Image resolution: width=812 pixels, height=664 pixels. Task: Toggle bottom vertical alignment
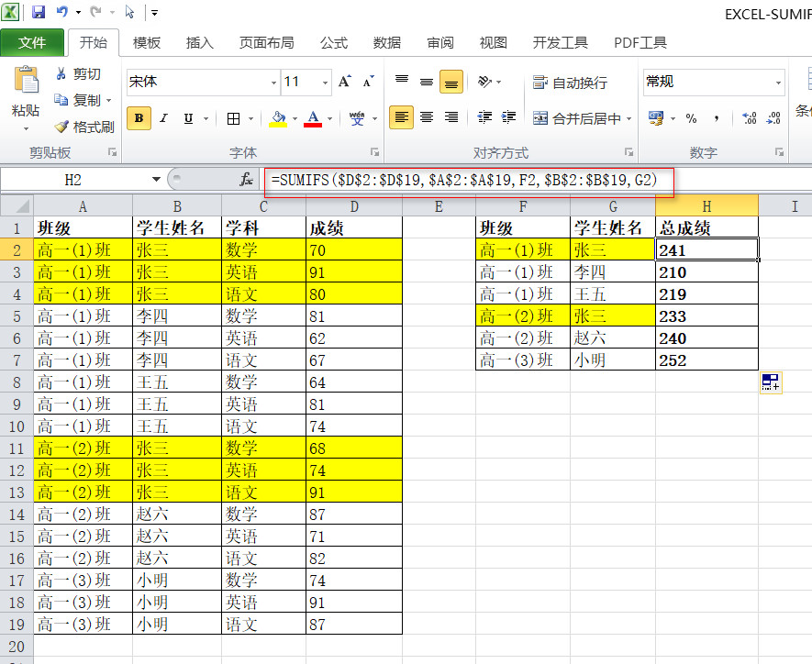[451, 82]
